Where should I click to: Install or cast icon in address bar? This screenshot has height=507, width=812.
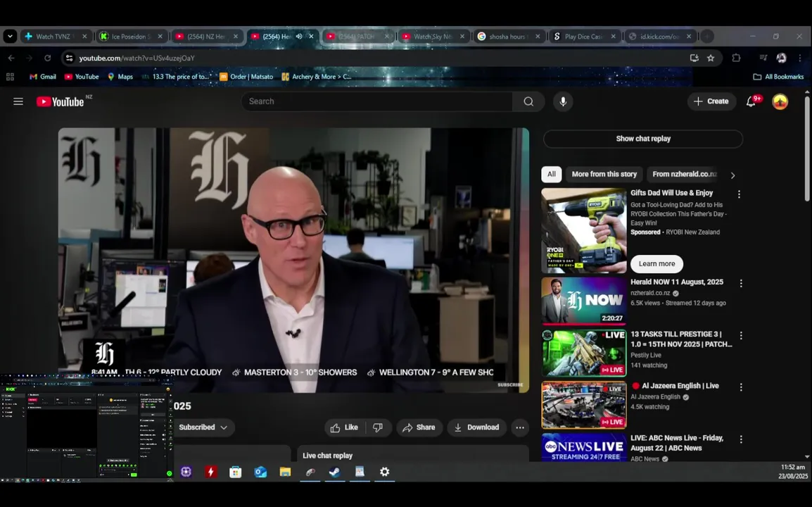(694, 58)
